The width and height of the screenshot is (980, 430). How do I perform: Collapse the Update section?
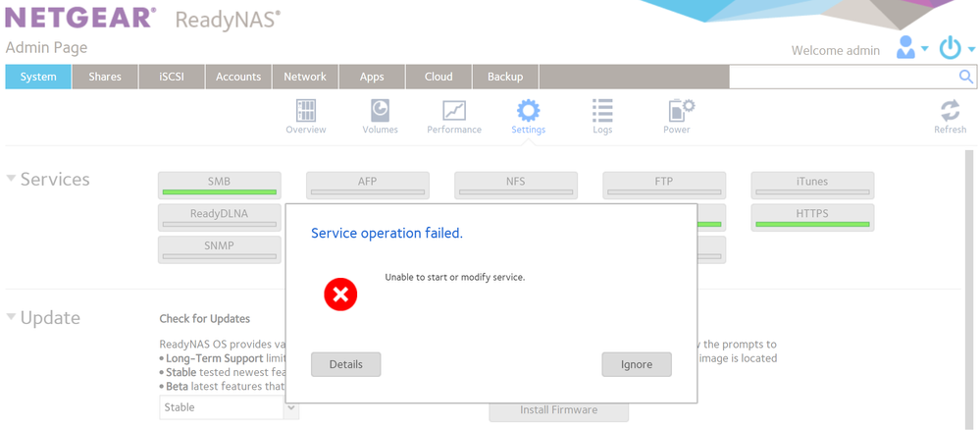click(11, 317)
